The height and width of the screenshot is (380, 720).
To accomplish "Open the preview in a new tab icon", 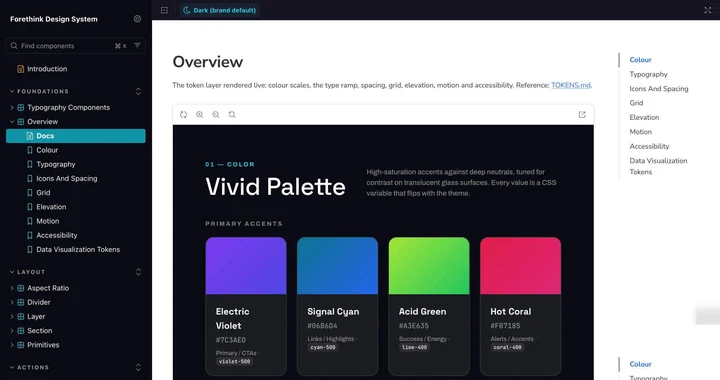I will (x=582, y=115).
